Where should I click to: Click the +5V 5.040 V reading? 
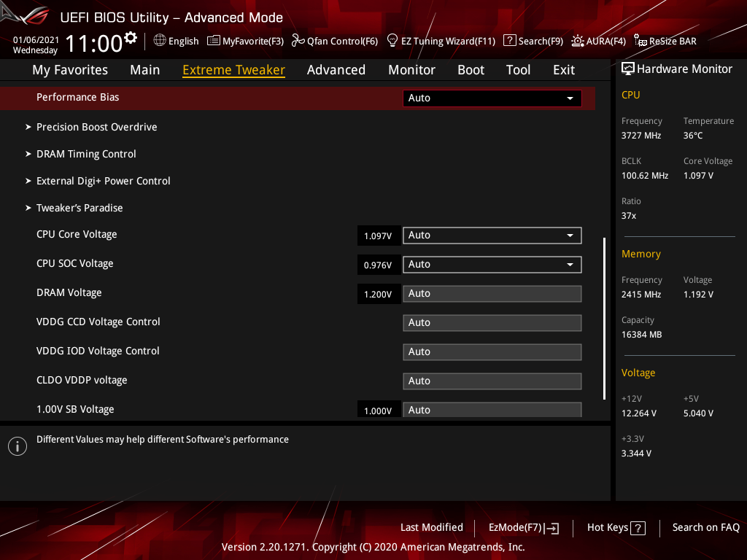698,413
